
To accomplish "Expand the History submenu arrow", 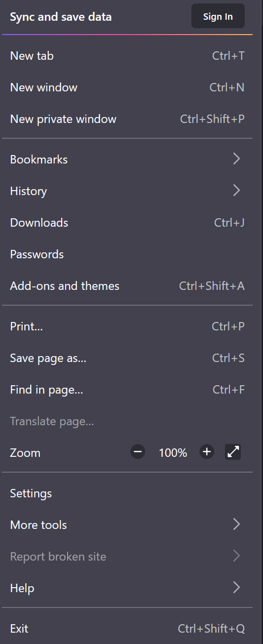I will 236,191.
